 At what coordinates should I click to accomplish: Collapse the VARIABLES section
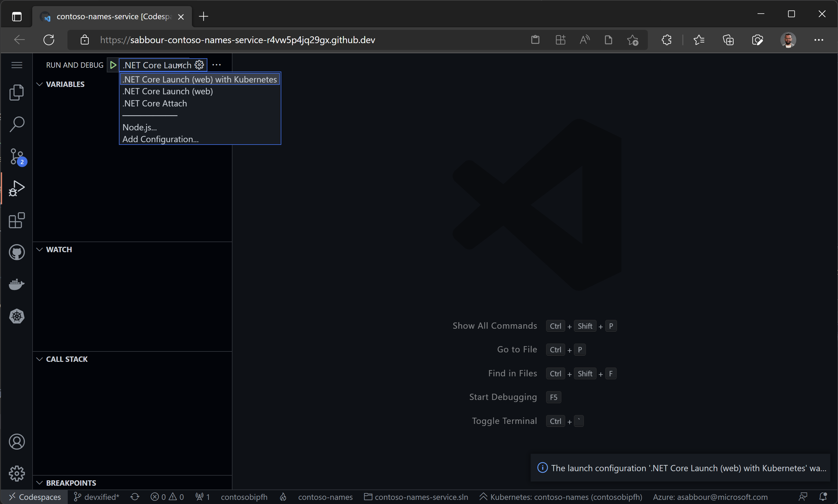[x=65, y=84]
